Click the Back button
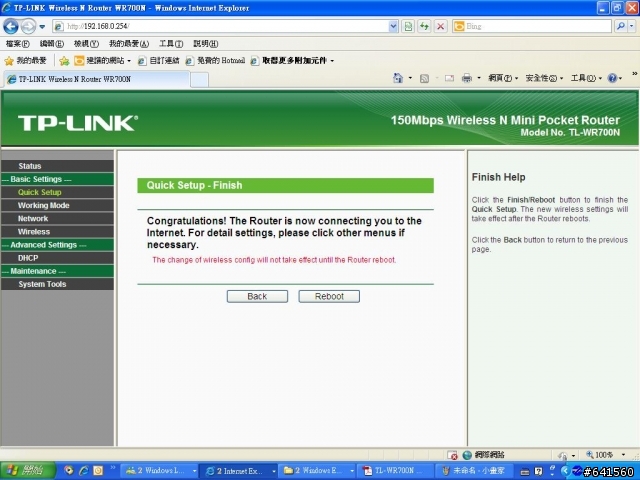Image resolution: width=640 pixels, height=480 pixels. pos(257,296)
